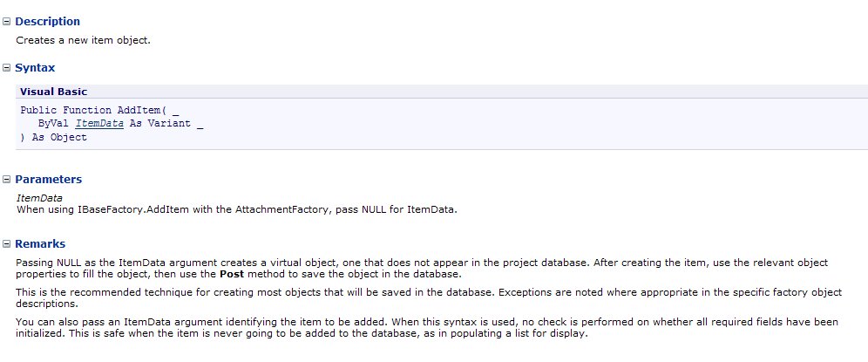Click the 'You can also pass' paragraph

[x=418, y=328]
